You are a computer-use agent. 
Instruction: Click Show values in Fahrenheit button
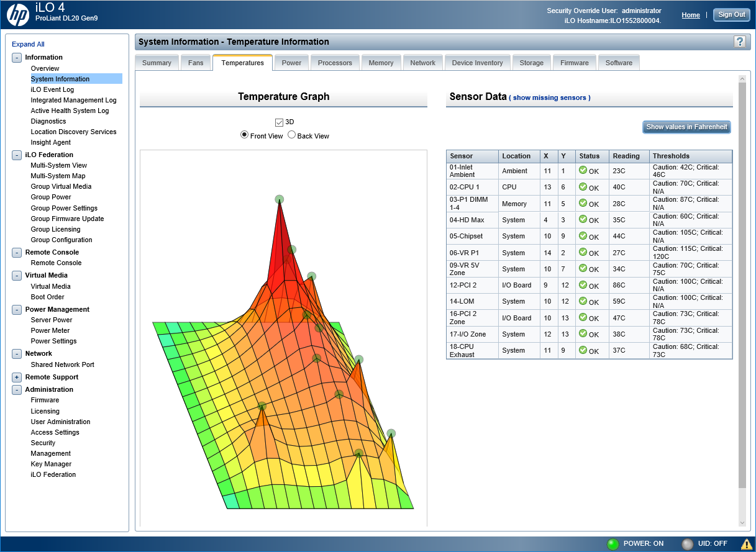pos(686,127)
